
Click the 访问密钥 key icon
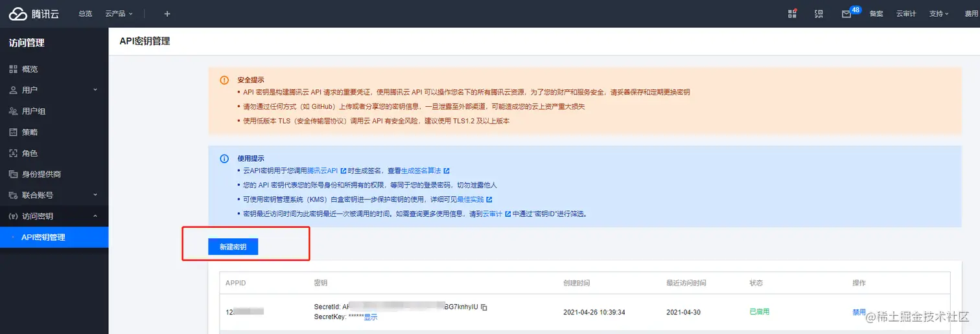click(13, 216)
